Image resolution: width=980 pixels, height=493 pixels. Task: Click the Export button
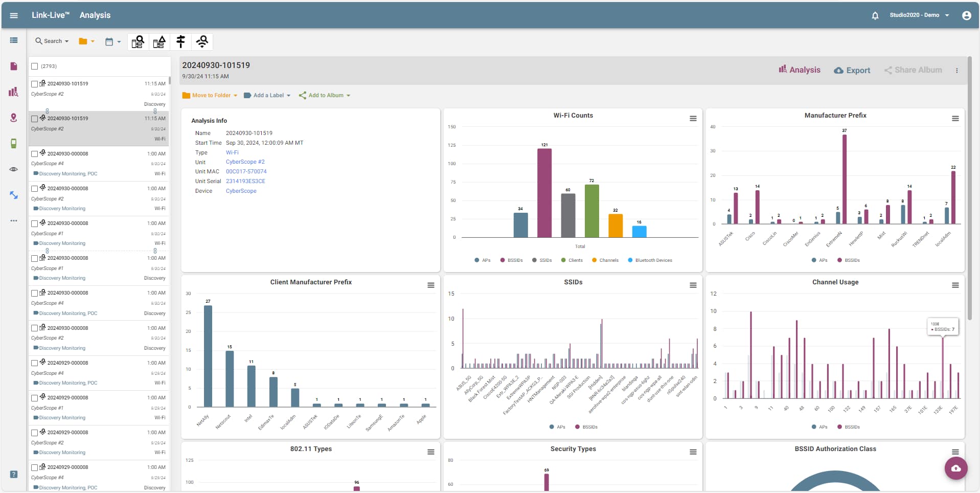click(852, 71)
